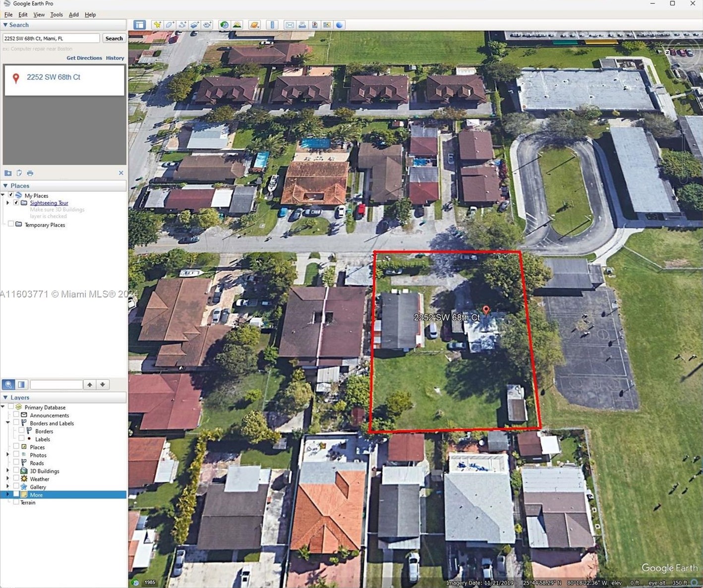Click the printer icon under search results
Screen dimensions: 703x588
30,173
